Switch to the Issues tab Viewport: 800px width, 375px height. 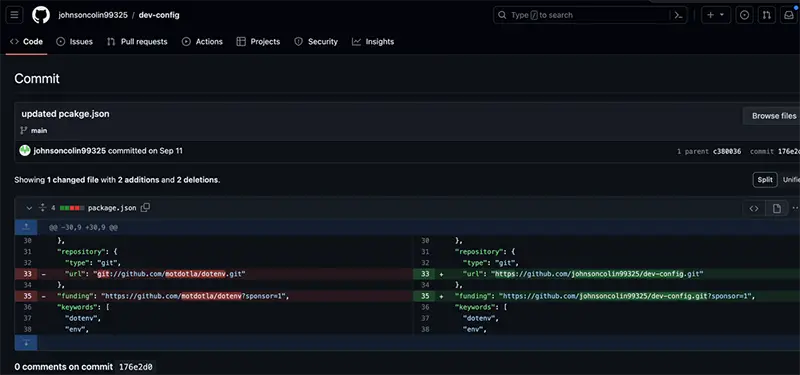[x=74, y=42]
